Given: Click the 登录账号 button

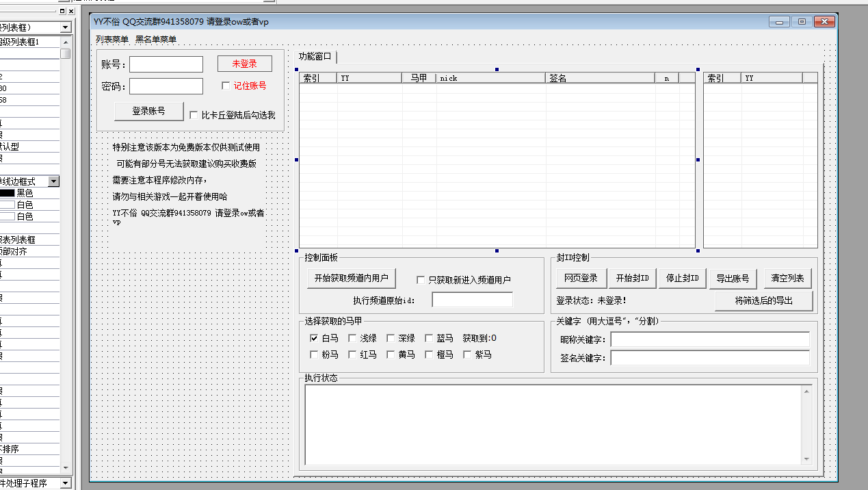Looking at the screenshot, I should point(148,111).
